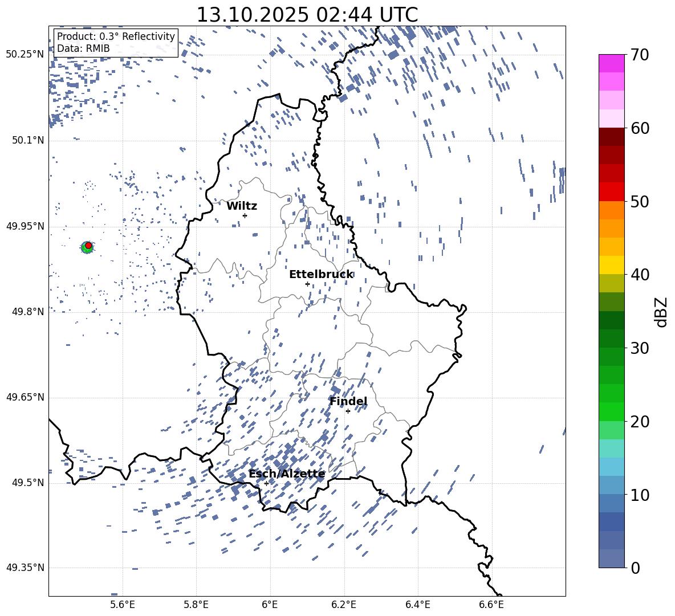Image resolution: width=675 pixels, height=616 pixels.
Task: Click the 5.8°E longitude label
Action: (x=196, y=605)
